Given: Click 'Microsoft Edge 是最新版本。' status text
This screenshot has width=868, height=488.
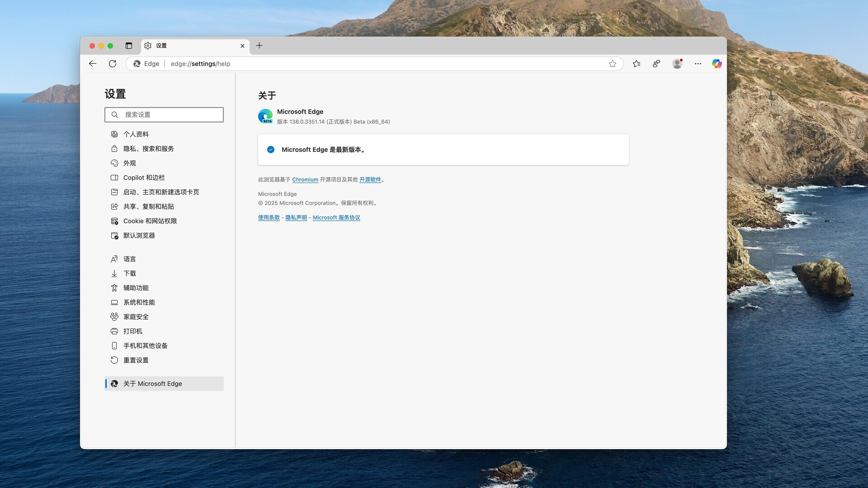Looking at the screenshot, I should pyautogui.click(x=324, y=150).
